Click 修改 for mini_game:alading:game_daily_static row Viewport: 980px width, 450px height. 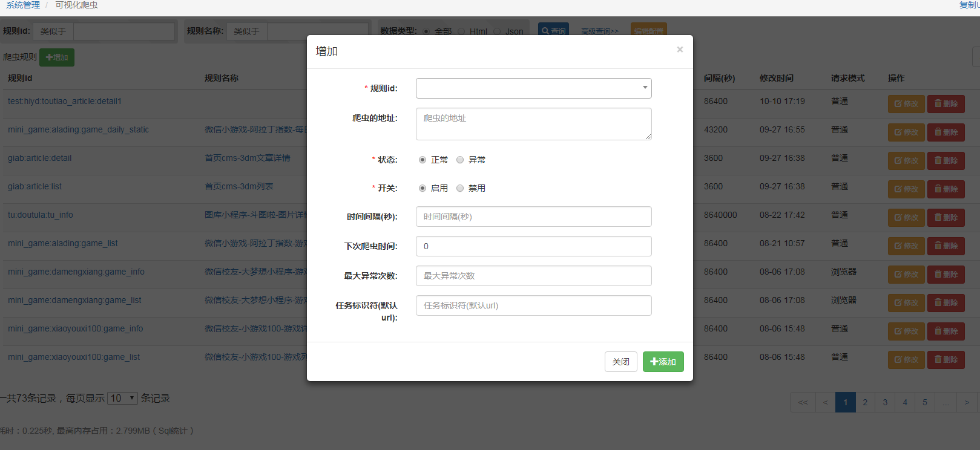(x=906, y=132)
